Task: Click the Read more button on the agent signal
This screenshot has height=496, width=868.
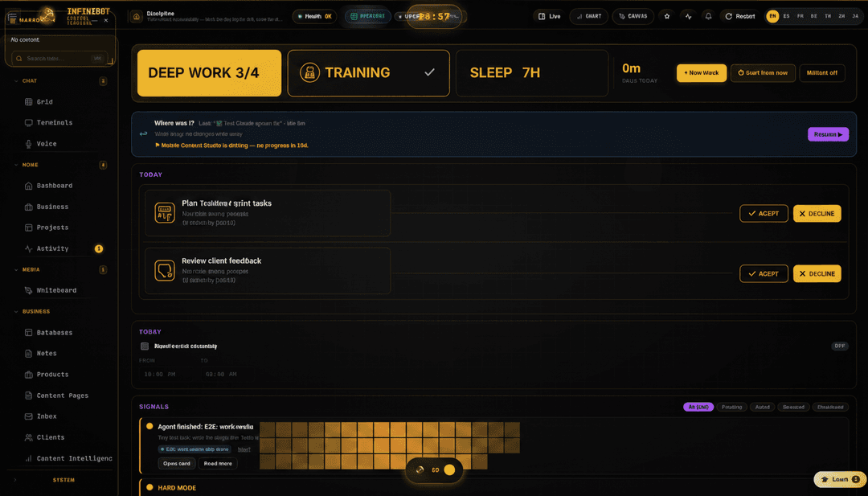Action: [x=218, y=463]
